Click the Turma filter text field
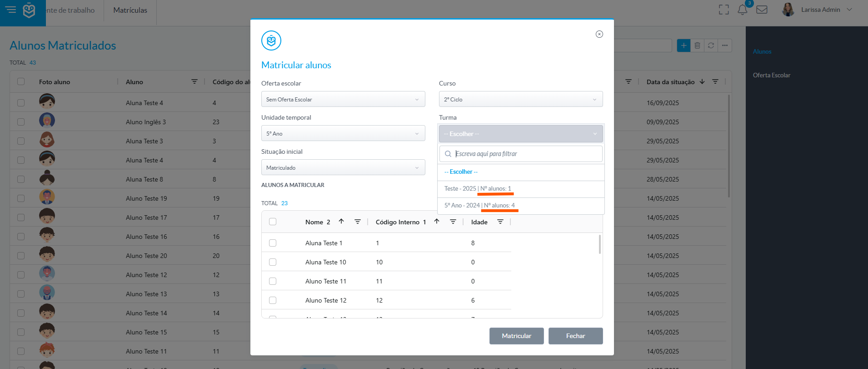The width and height of the screenshot is (868, 369). click(521, 154)
